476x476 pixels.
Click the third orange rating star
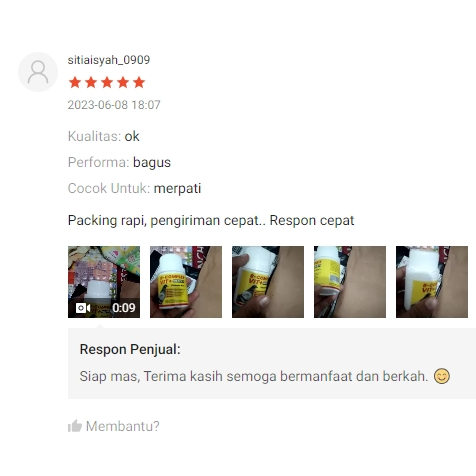click(x=107, y=82)
